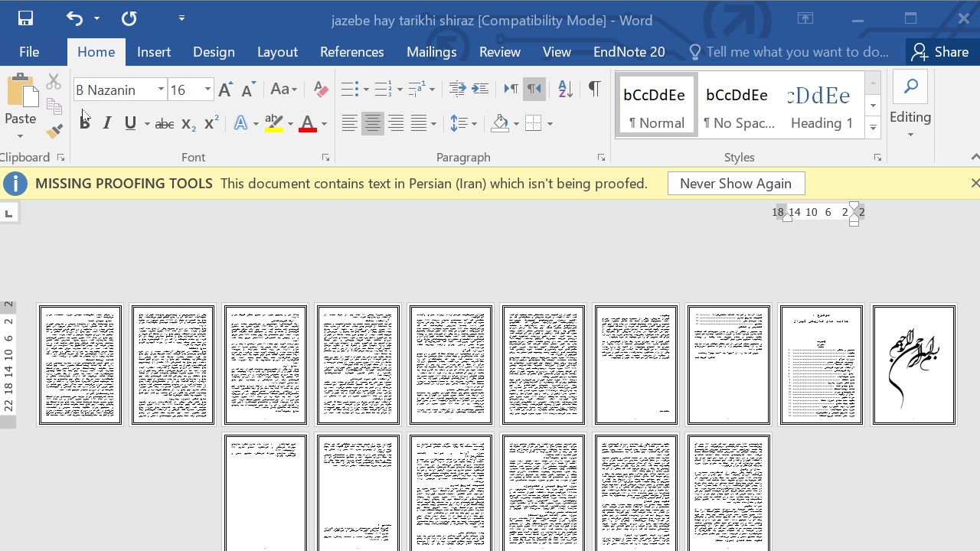The image size is (980, 551).
Task: Apply Text Effects with the outlined A
Action: [240, 123]
